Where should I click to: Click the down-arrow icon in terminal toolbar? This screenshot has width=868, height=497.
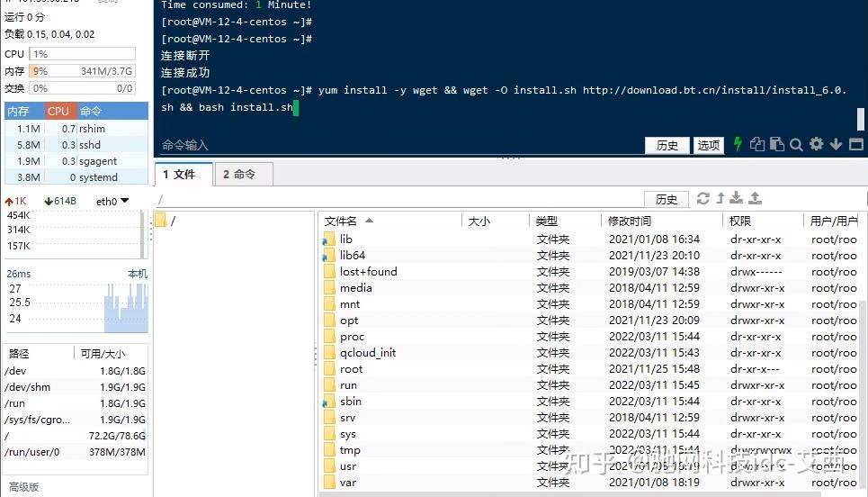(x=836, y=145)
